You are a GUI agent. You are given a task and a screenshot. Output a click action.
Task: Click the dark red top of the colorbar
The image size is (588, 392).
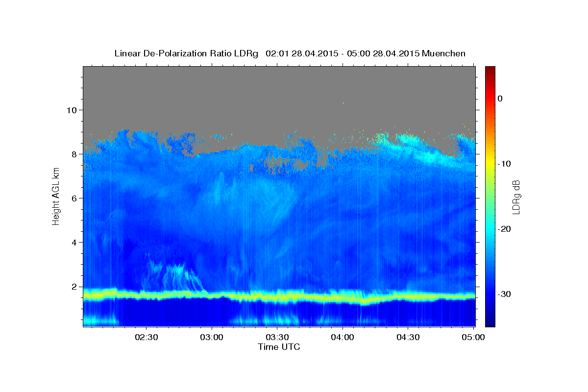pyautogui.click(x=490, y=69)
